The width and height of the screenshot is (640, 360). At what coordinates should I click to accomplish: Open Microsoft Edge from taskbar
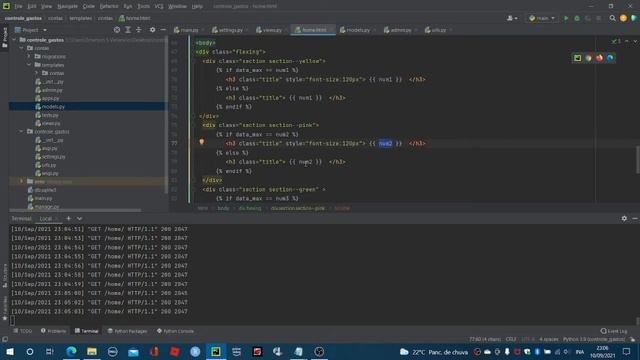71,351
